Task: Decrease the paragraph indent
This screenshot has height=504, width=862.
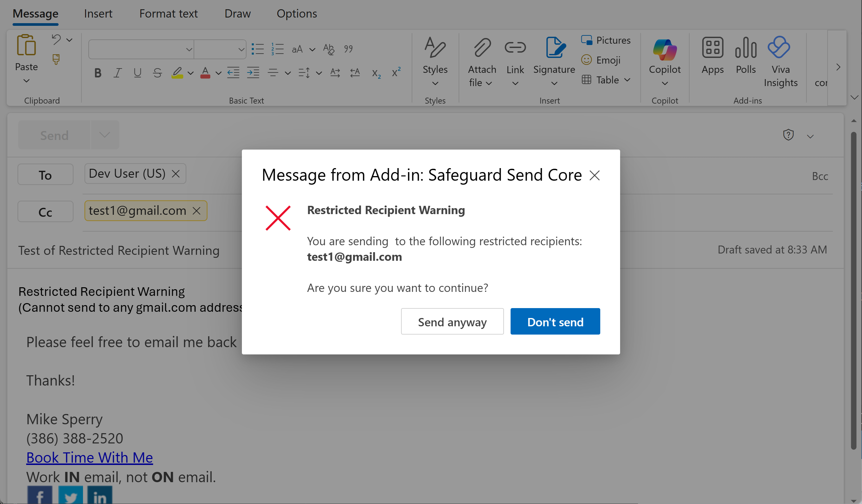Action: [x=233, y=73]
